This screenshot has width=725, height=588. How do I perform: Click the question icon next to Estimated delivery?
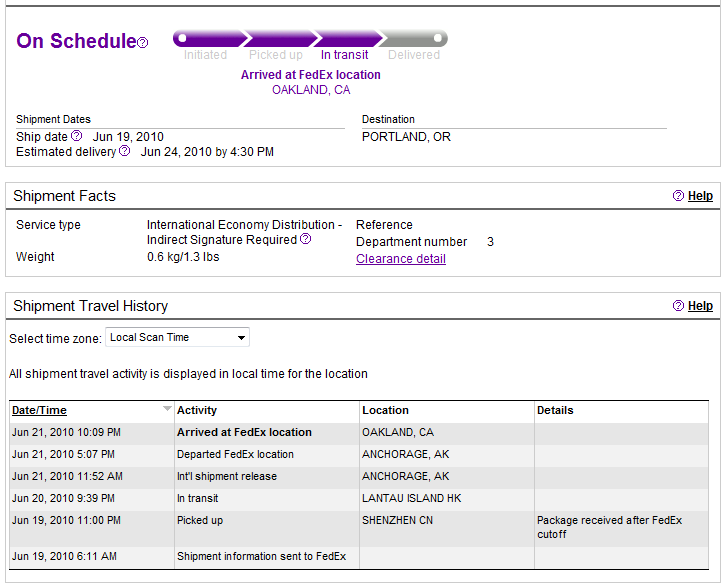click(x=124, y=151)
